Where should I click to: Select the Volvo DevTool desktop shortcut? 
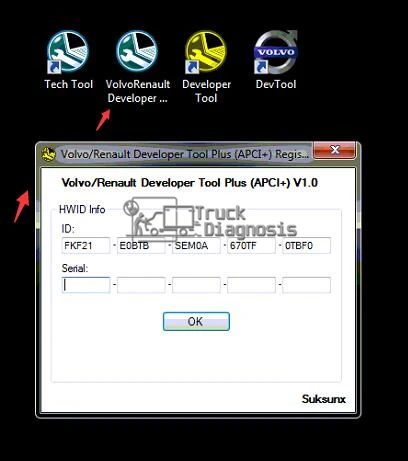(x=275, y=60)
